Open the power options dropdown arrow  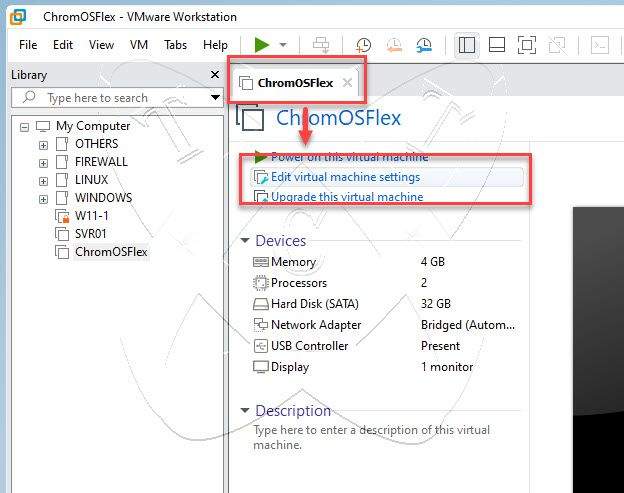tap(283, 45)
